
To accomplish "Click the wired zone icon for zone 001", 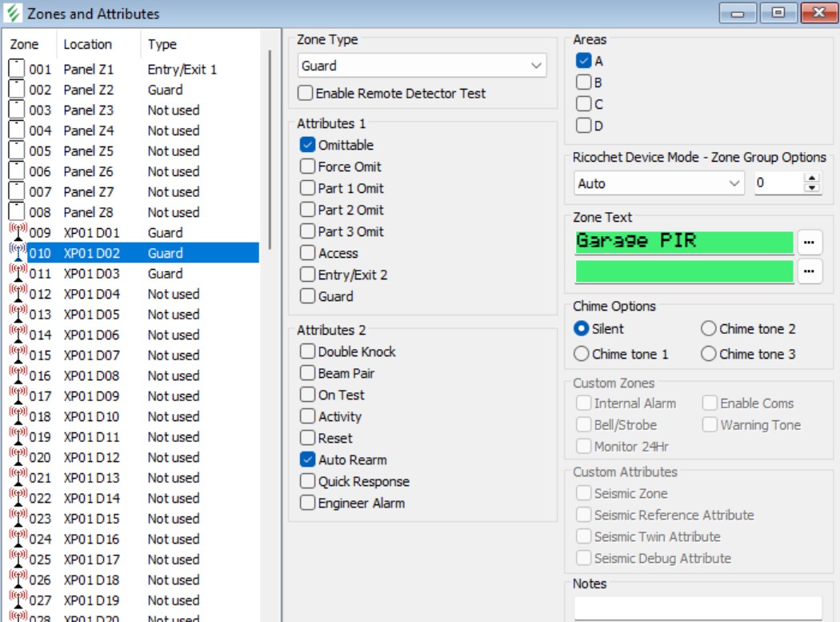I will (x=17, y=70).
